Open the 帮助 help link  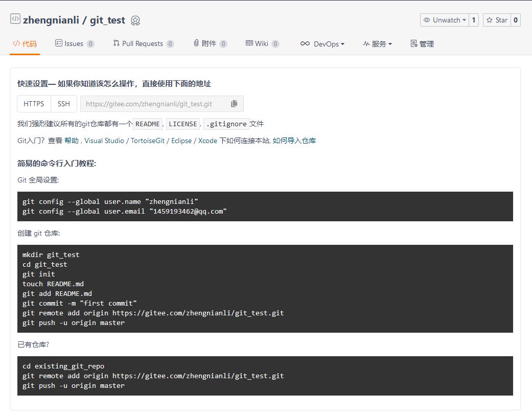tap(72, 141)
